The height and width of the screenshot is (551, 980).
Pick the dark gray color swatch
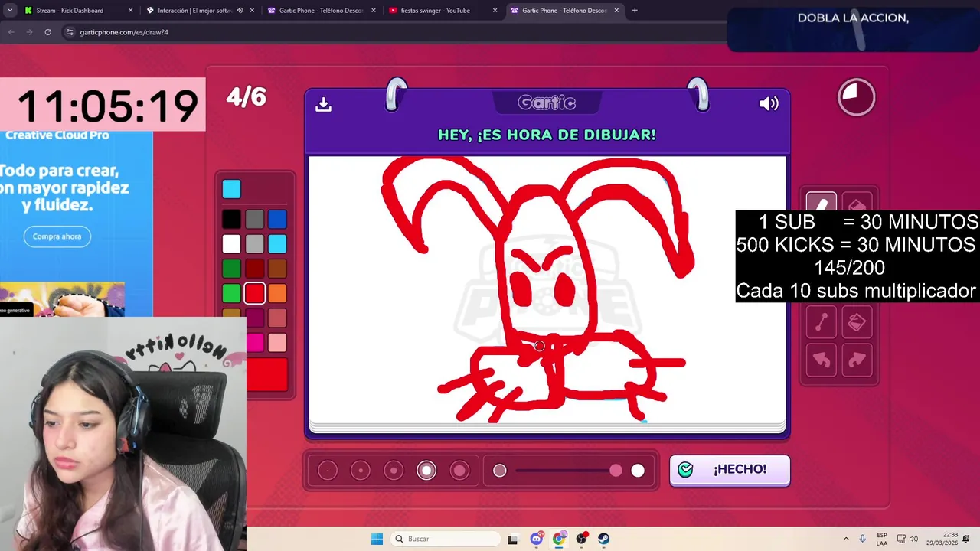tap(255, 220)
